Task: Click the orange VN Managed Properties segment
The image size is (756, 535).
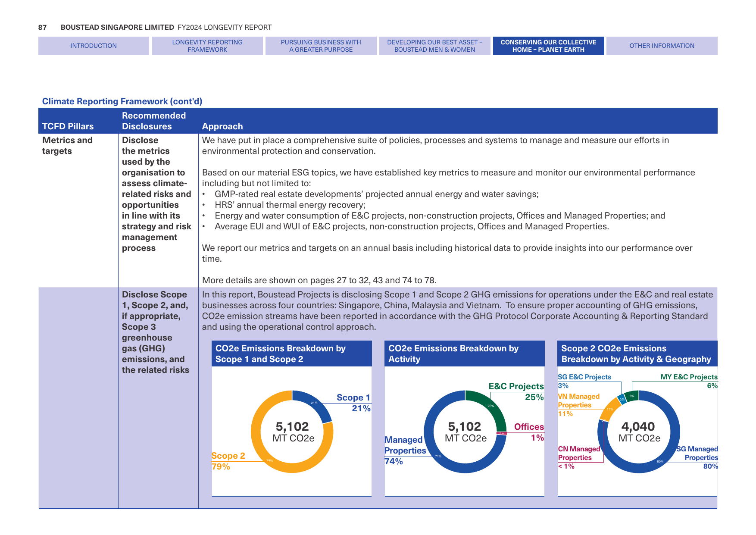Action: 610,409
